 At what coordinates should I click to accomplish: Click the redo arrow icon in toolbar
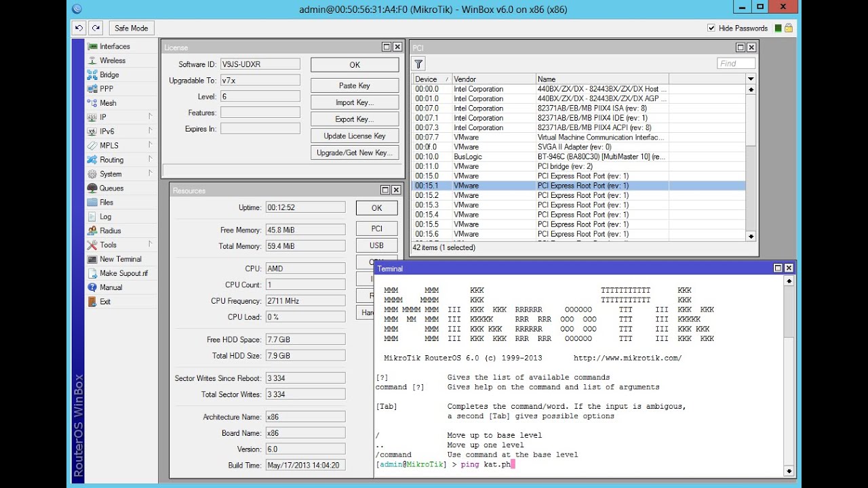click(x=96, y=28)
